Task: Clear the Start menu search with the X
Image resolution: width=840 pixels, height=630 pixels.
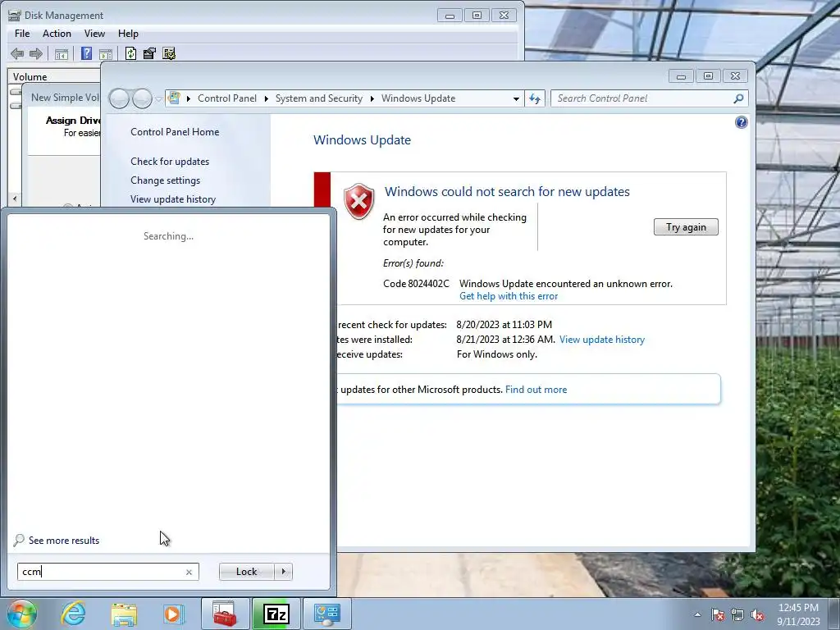Action: click(189, 572)
